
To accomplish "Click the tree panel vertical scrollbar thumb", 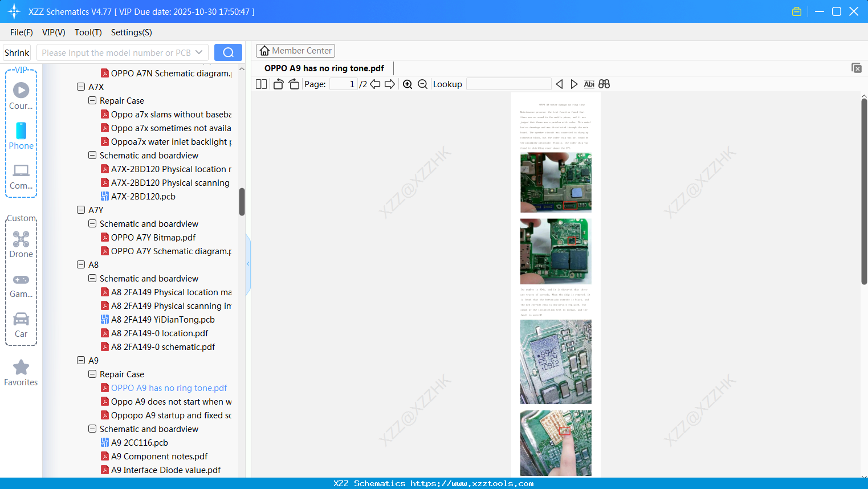I will (x=242, y=202).
